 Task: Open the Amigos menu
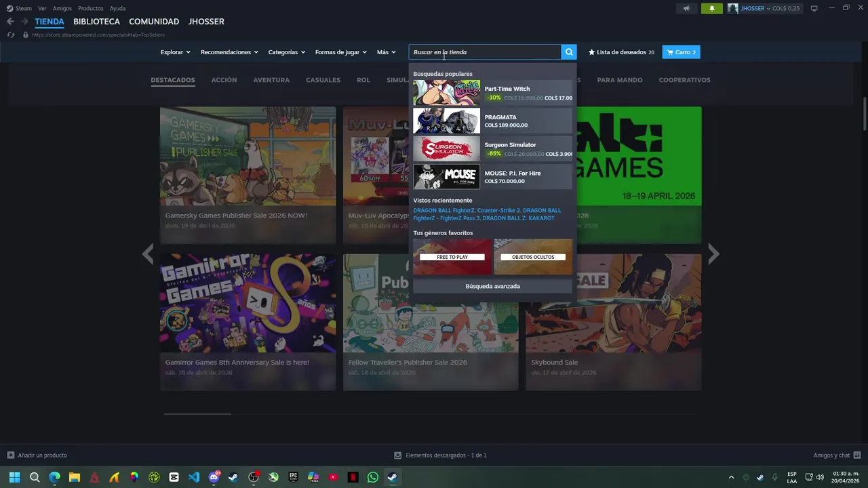tap(62, 8)
